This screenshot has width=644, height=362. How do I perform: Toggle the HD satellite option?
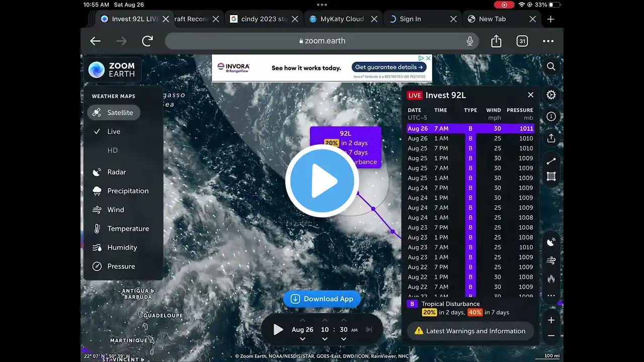tap(113, 150)
